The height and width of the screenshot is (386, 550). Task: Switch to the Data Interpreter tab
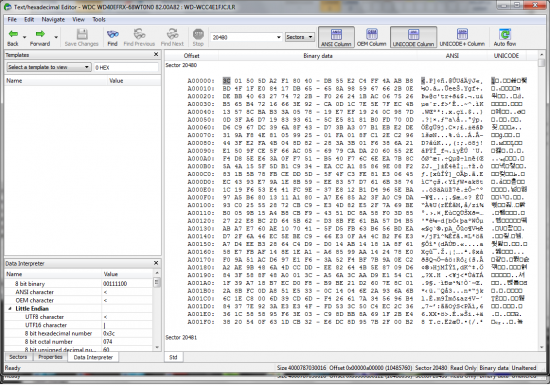[x=93, y=357]
